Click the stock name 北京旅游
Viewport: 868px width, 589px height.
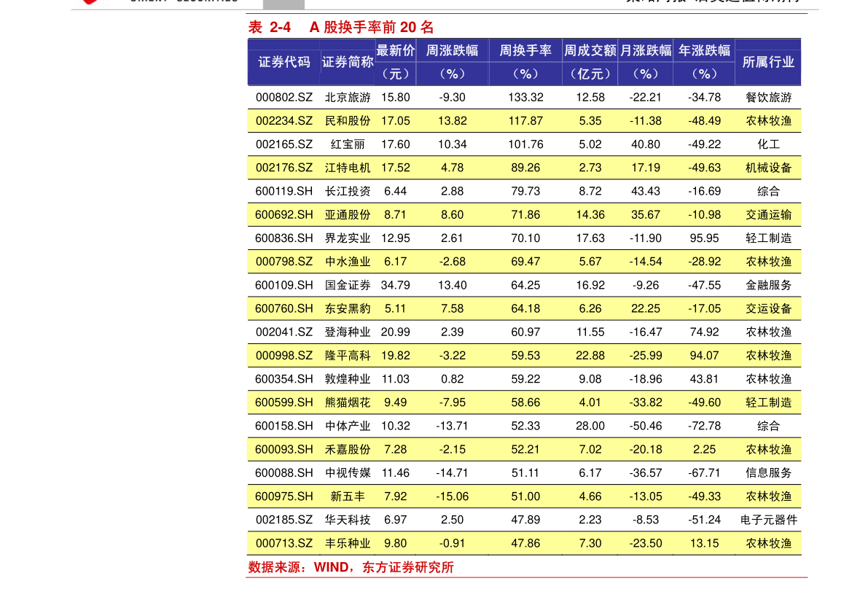[x=348, y=98]
